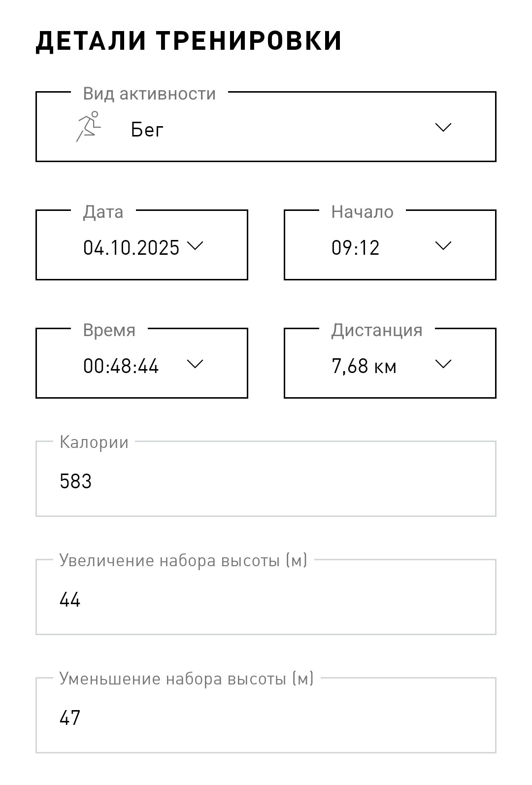Focus the elevation loss field showing 47
The width and height of the screenshot is (532, 785).
tap(266, 715)
